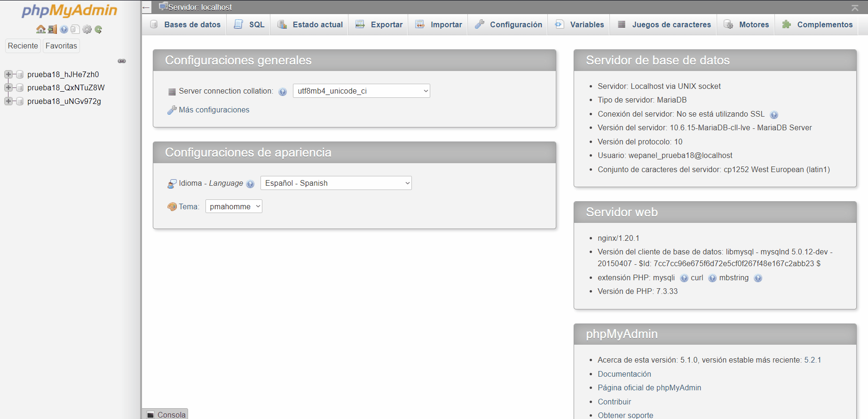Click the link chain icon in sidebar
868x419 pixels.
click(x=122, y=61)
